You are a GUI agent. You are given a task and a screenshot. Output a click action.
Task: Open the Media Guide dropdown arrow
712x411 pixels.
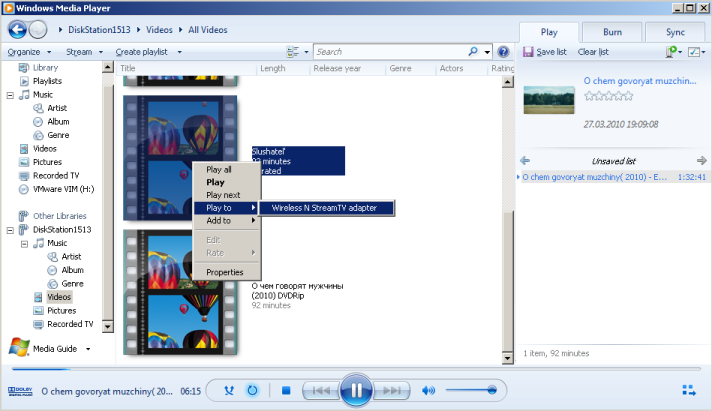click(x=88, y=349)
